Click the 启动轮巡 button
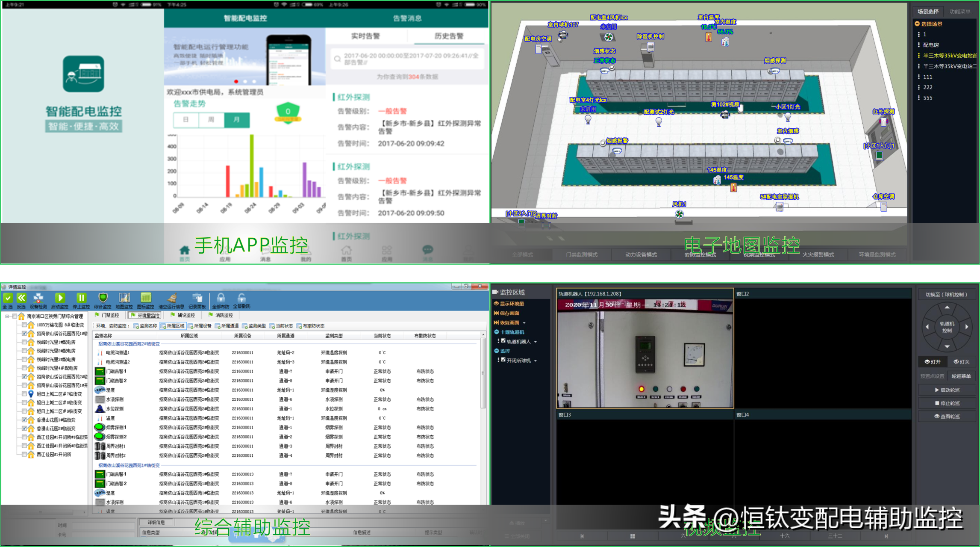 pos(947,390)
